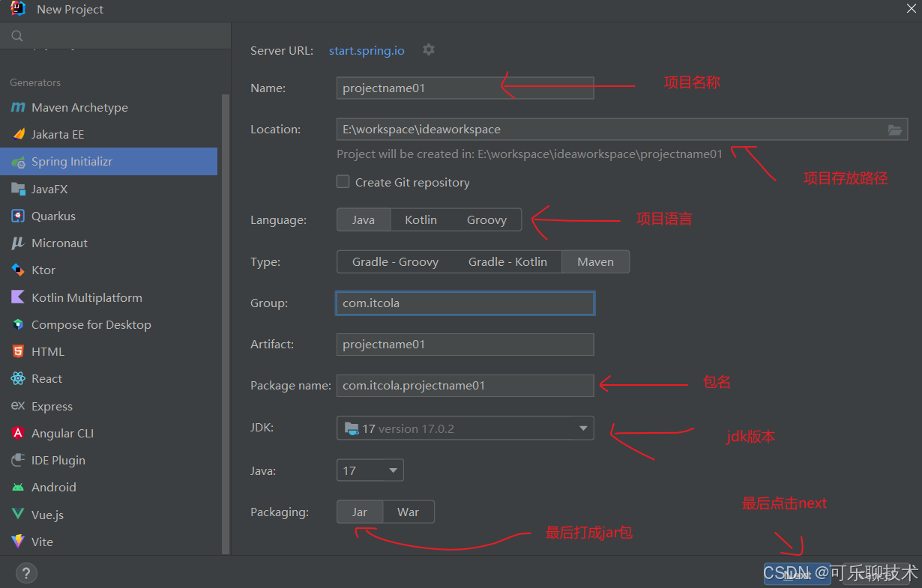Select Kotlin Multiplatform generator
Viewport: 922px width, 588px height.
click(109, 297)
